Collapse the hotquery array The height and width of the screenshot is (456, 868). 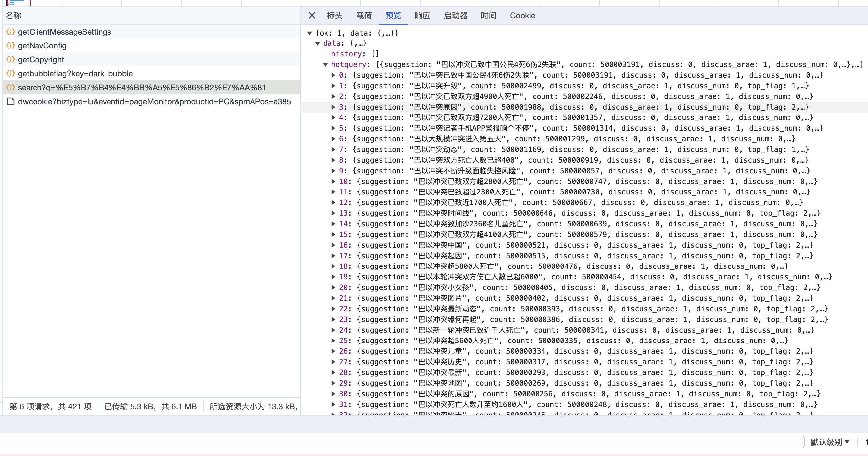tap(325, 65)
